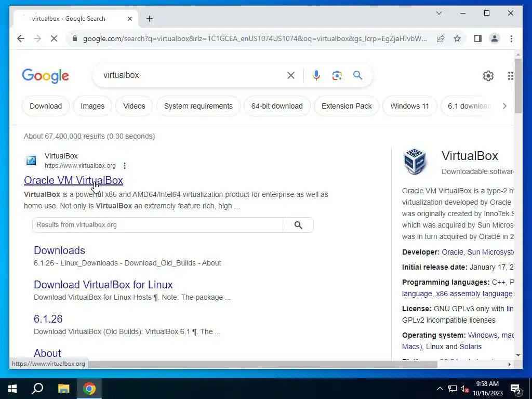Click the horizontal scrollbar thumb
This screenshot has height=399, width=532.
[262, 364]
